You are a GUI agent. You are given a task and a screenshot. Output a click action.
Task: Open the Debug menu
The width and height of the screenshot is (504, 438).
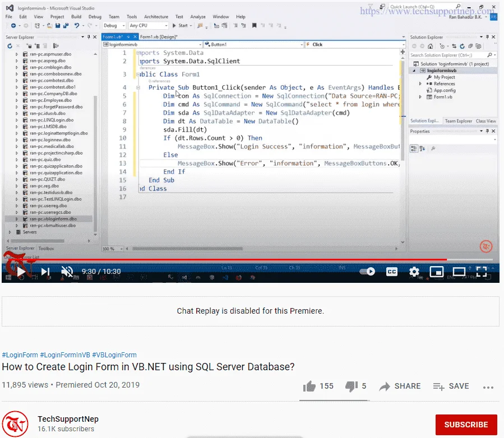click(x=95, y=17)
